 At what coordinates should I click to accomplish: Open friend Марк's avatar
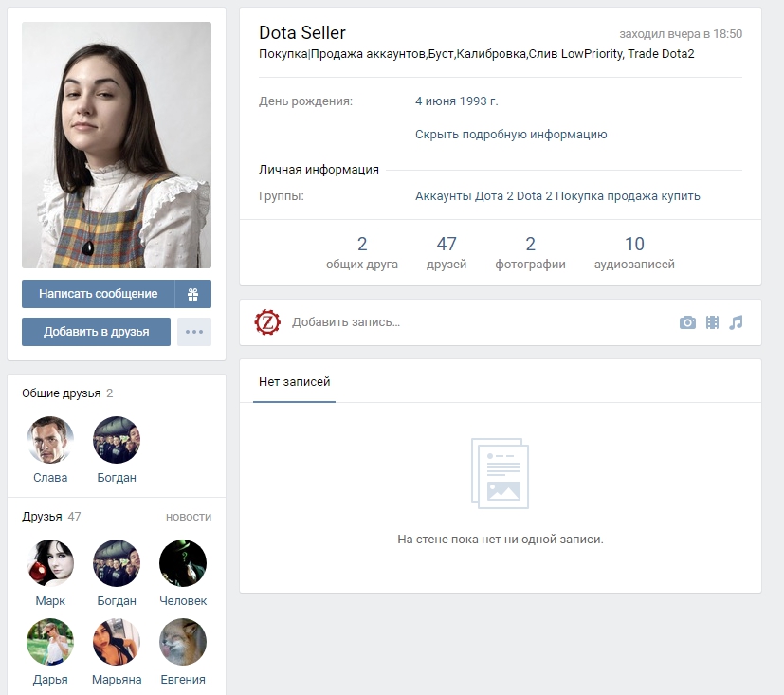[x=50, y=563]
